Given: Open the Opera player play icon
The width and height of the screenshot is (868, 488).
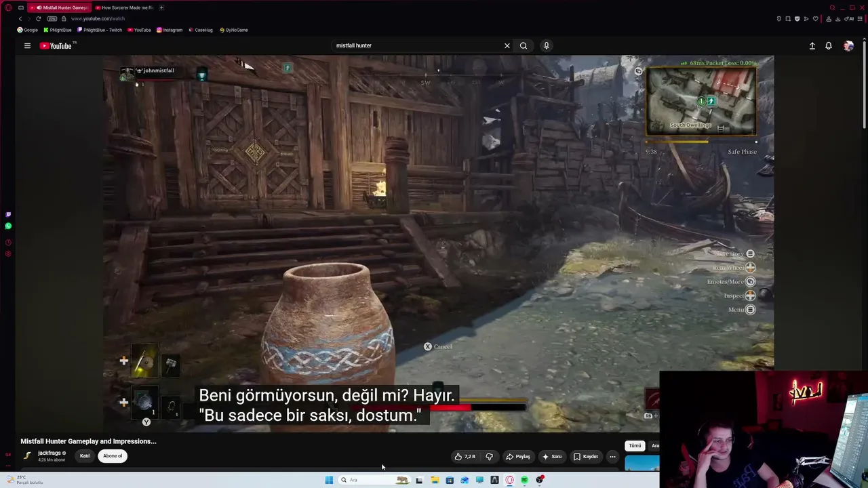Looking at the screenshot, I should pos(806,18).
